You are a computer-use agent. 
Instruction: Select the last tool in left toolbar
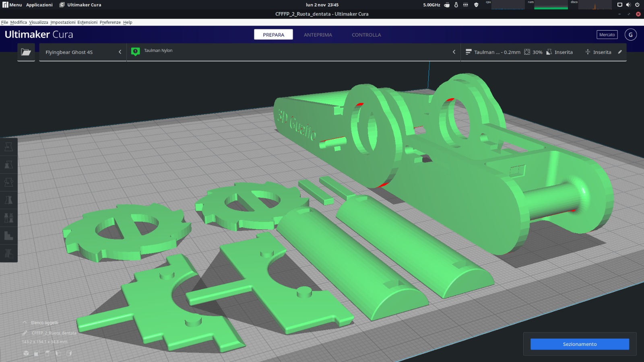coord(8,253)
